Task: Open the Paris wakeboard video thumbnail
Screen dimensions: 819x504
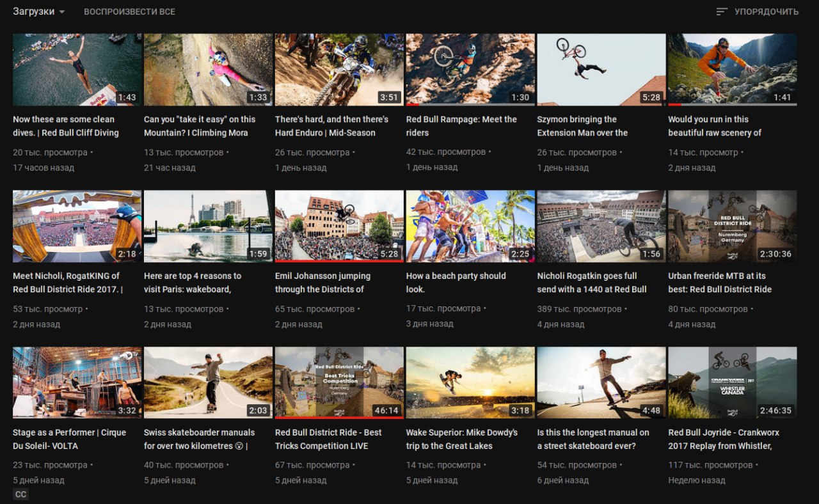Action: point(208,226)
